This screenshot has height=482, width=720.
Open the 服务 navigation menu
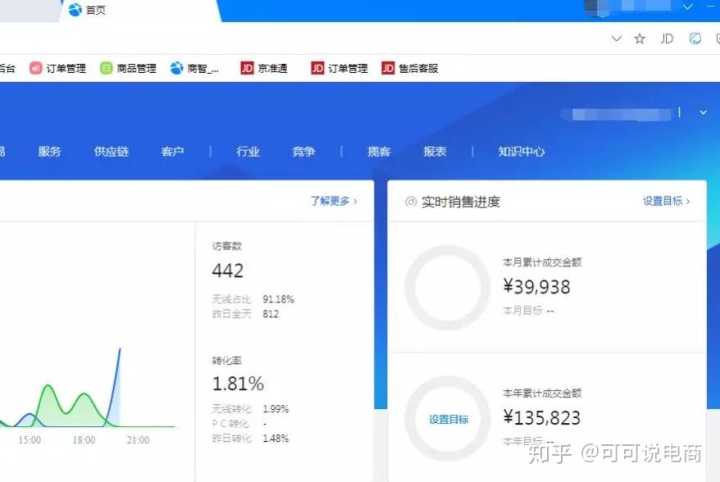pyautogui.click(x=49, y=152)
